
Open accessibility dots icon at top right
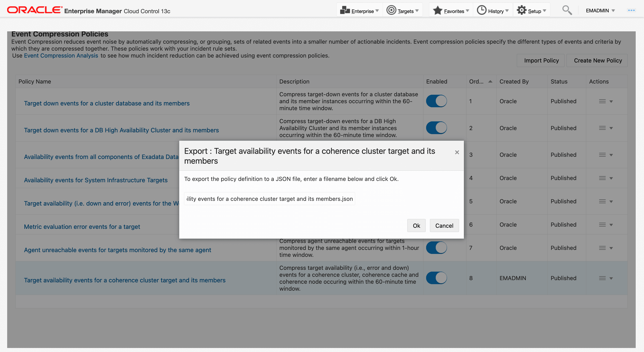pyautogui.click(x=631, y=10)
